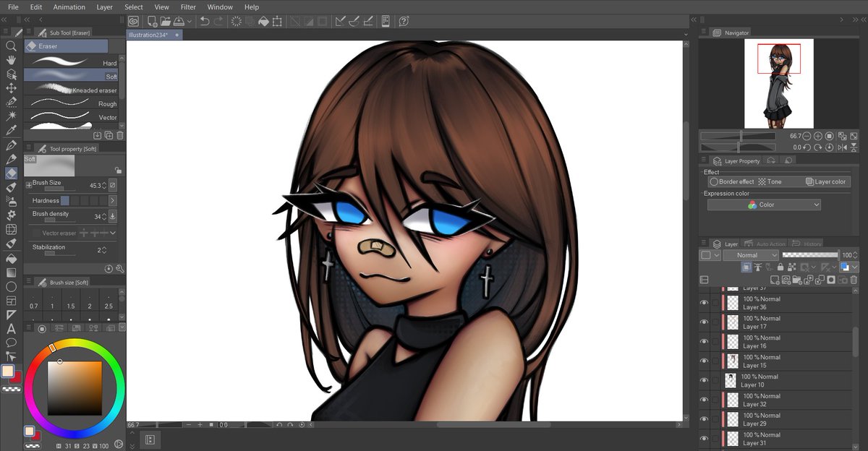Undo the last action

tap(205, 22)
